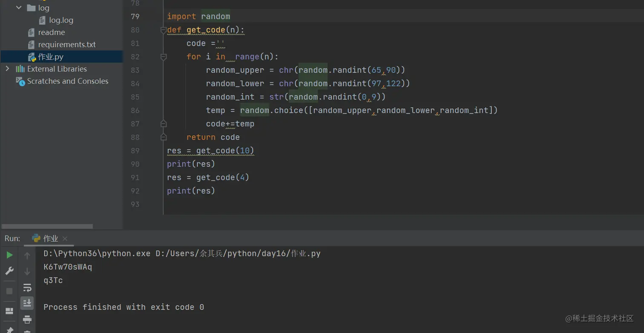The width and height of the screenshot is (644, 333).
Task: Click the random_lower assignment line
Action: [x=308, y=84]
